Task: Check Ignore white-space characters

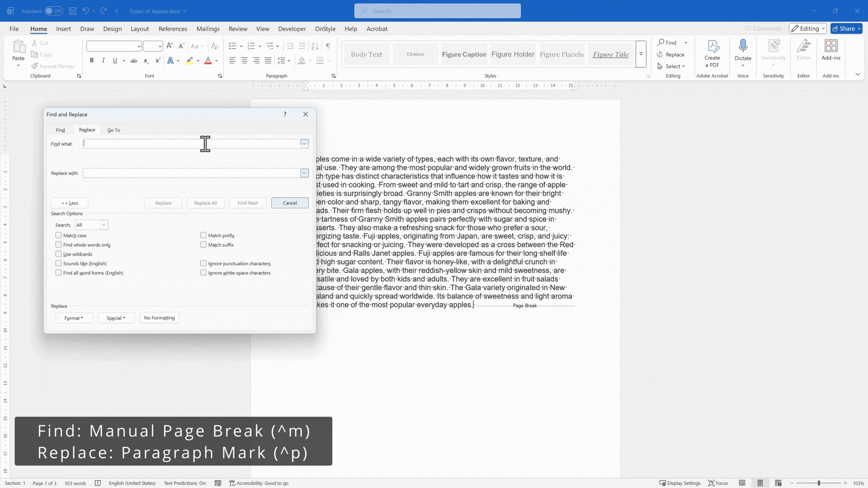Action: [x=203, y=272]
